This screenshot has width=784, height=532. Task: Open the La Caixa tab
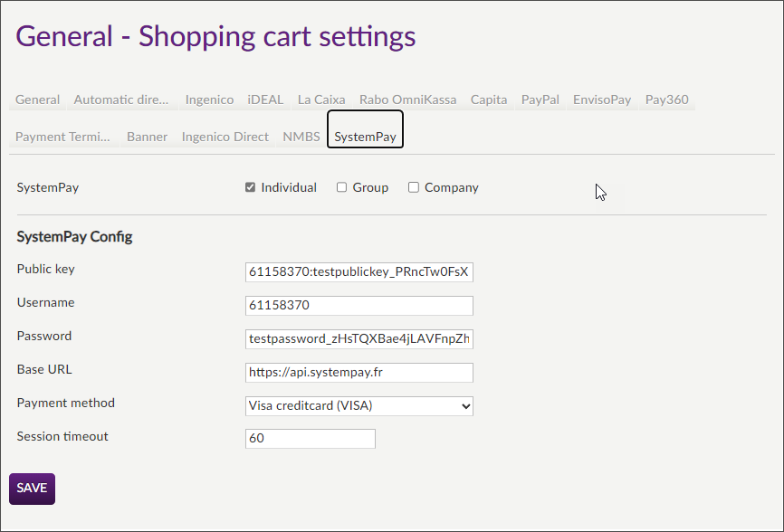[x=321, y=100]
